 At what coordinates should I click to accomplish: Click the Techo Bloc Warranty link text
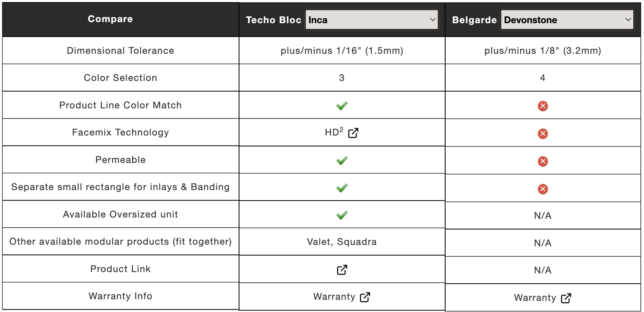point(334,297)
